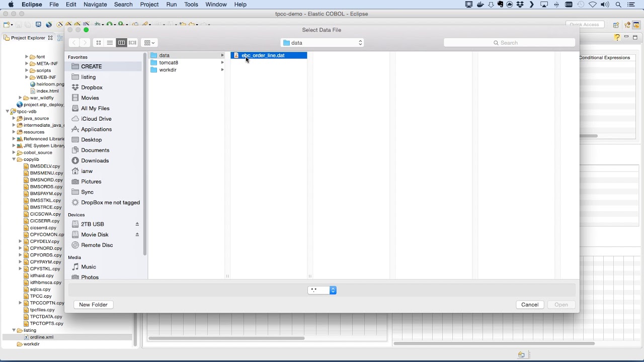Click Quick Access field in Eclipse
This screenshot has width=644, height=362.
pyautogui.click(x=584, y=25)
